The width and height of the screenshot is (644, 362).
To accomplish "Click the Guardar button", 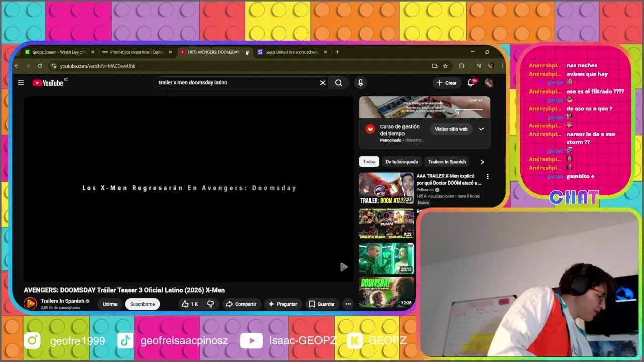I will tap(321, 304).
